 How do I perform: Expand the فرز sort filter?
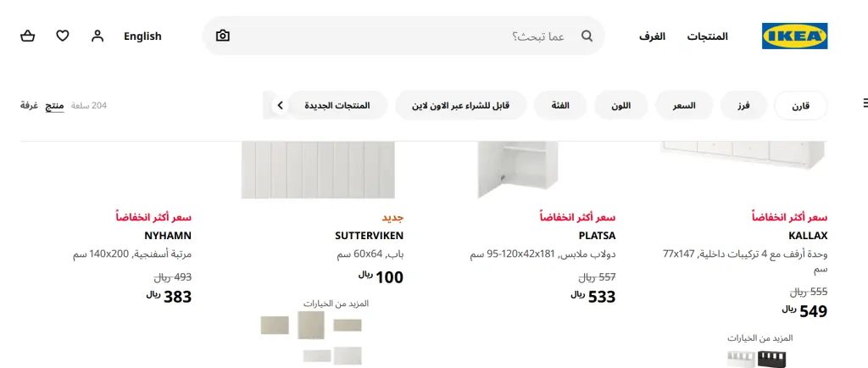[x=743, y=105]
